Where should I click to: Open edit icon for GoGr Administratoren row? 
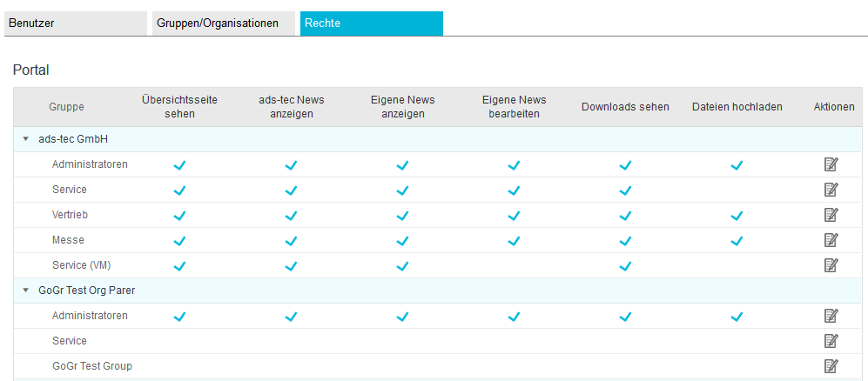[x=831, y=316]
